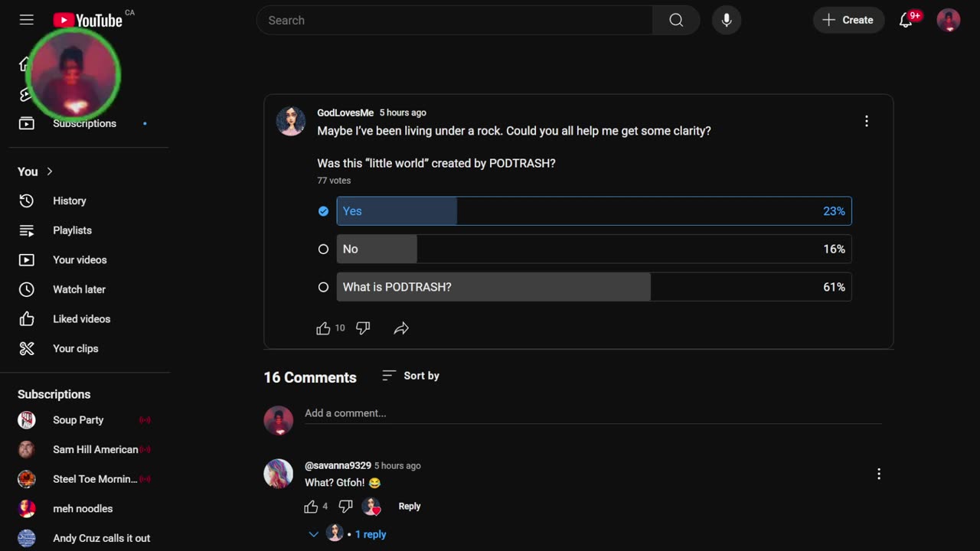The width and height of the screenshot is (980, 551).
Task: Click the 'What is PODTRASH?' 61% bar
Action: pyautogui.click(x=594, y=287)
